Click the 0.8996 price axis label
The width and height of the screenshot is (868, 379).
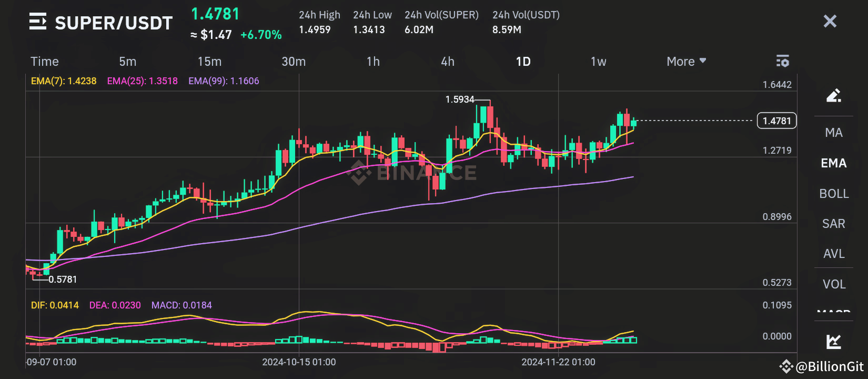click(x=777, y=217)
